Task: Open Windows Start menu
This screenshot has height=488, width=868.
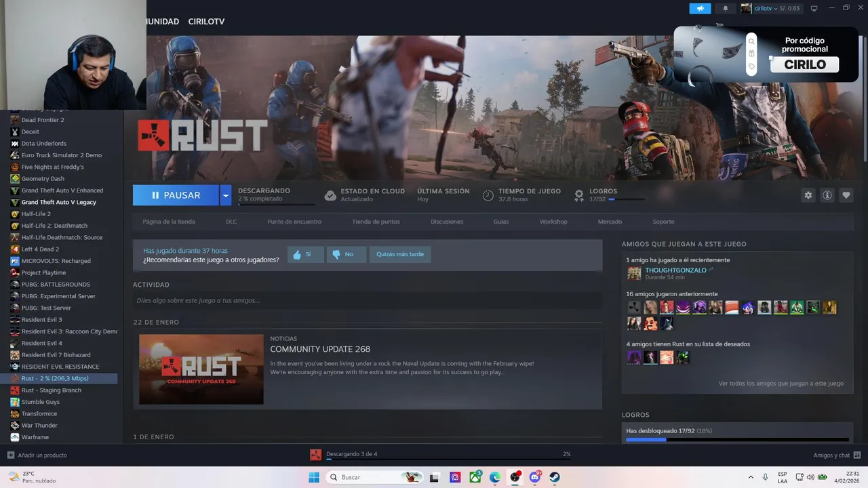Action: [x=314, y=477]
